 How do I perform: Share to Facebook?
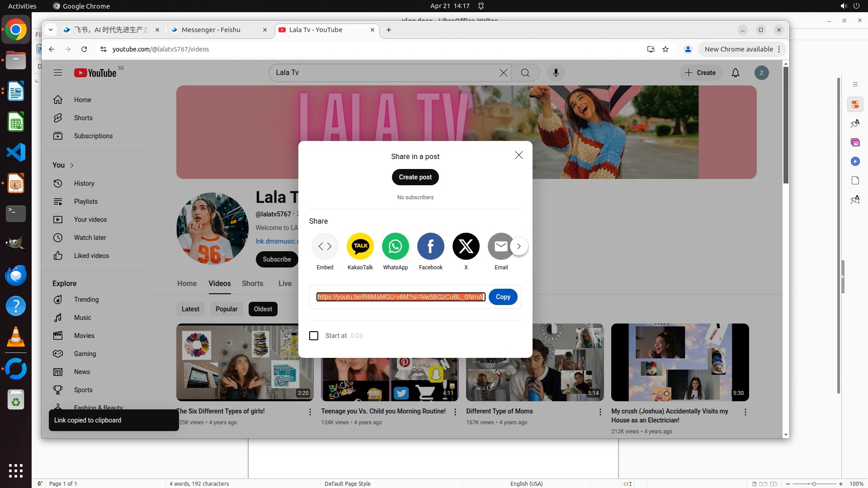tap(430, 246)
